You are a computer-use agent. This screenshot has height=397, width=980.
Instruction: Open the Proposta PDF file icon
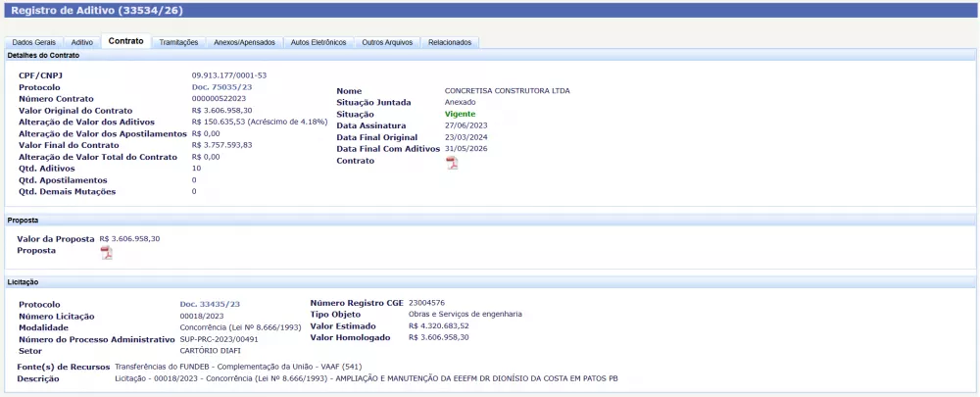coord(106,253)
